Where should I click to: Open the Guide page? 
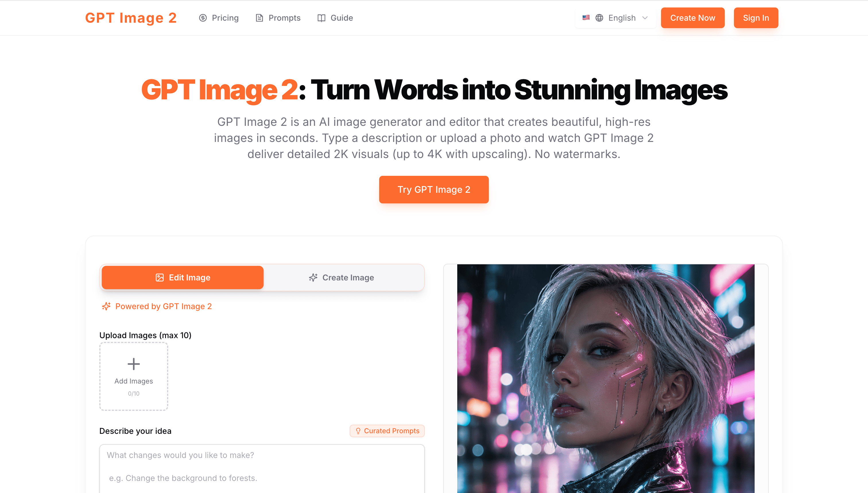click(x=335, y=18)
